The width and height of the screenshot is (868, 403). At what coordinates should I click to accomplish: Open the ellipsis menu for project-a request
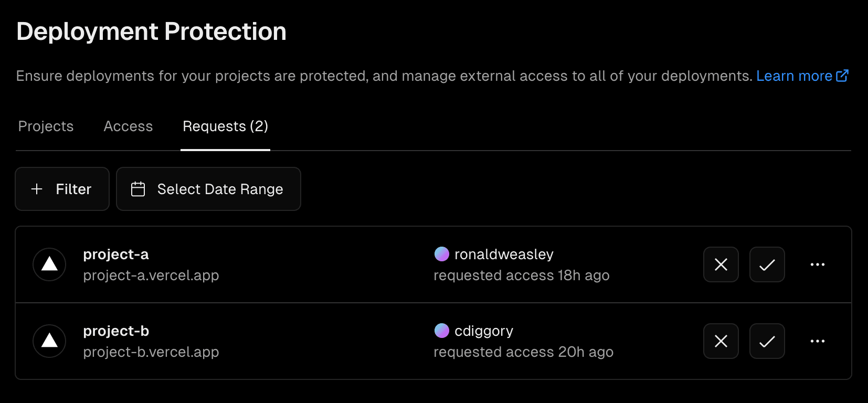pyautogui.click(x=817, y=264)
